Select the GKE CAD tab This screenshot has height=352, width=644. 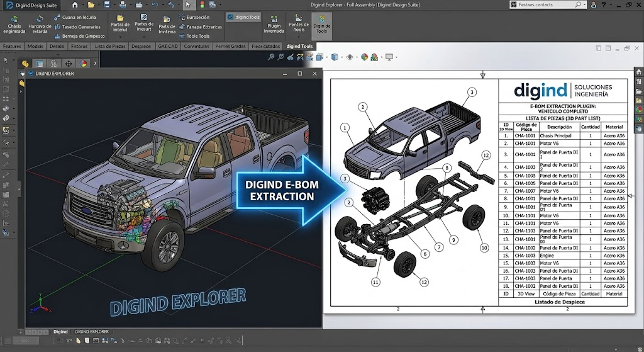pos(168,46)
